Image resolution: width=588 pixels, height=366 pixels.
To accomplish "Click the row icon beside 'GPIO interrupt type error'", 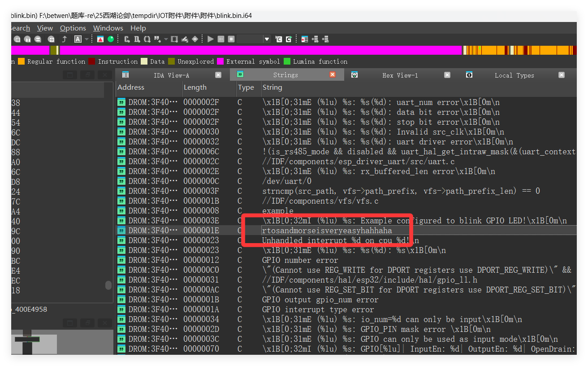I will (x=121, y=309).
